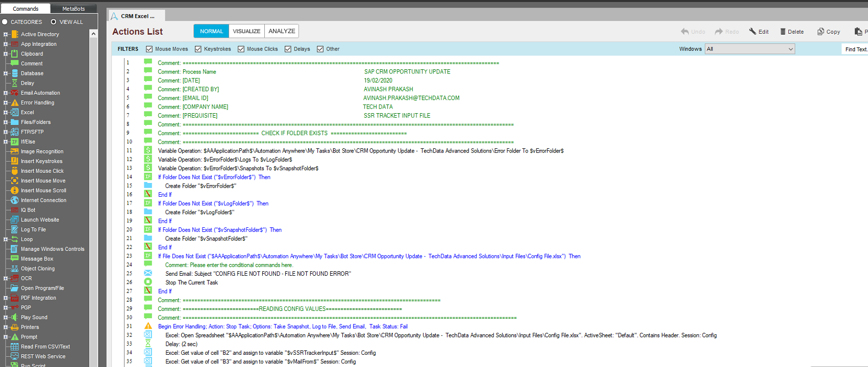Click the Excel command icon in sidebar
This screenshot has height=367, width=868.
pos(15,112)
